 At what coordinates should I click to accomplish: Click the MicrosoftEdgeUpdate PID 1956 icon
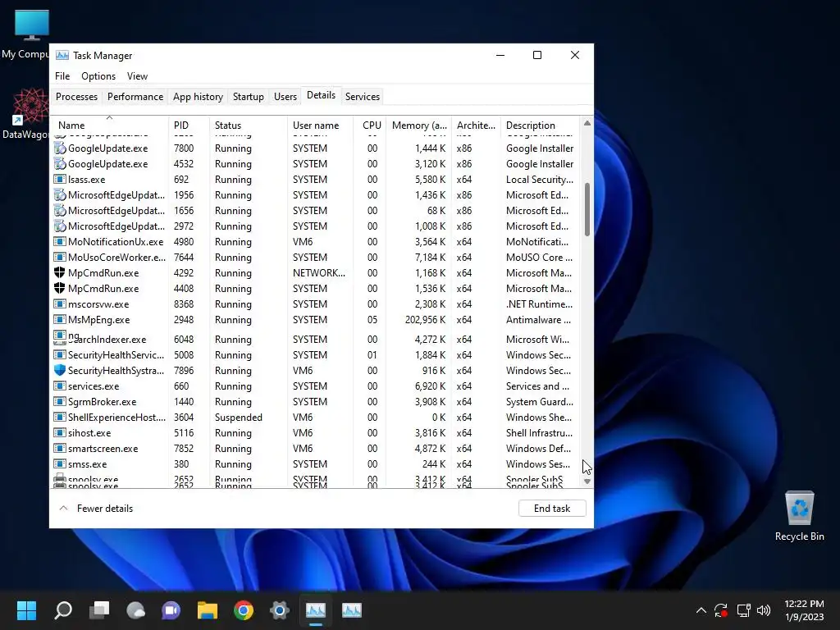[59, 195]
